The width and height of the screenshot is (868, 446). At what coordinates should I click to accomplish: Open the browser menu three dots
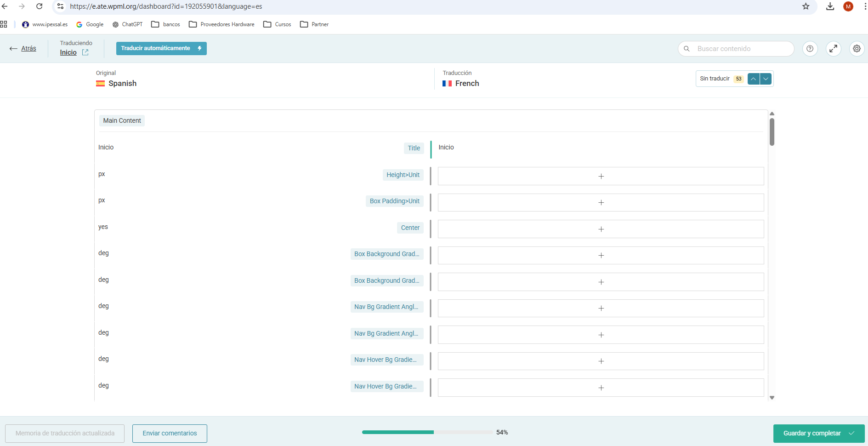coord(865,6)
